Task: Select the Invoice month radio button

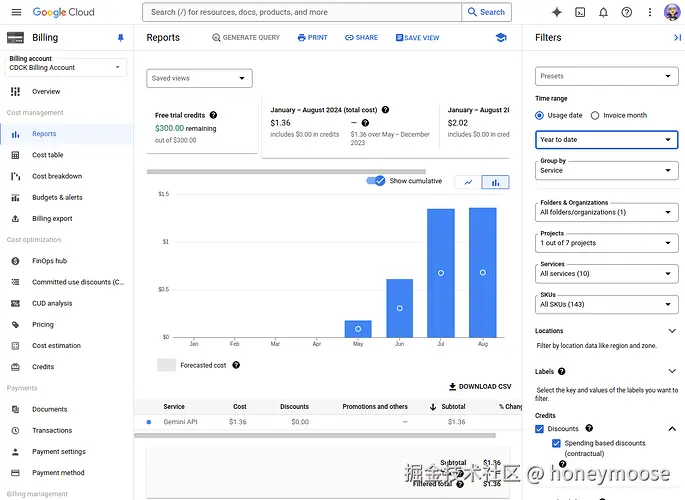Action: point(595,115)
